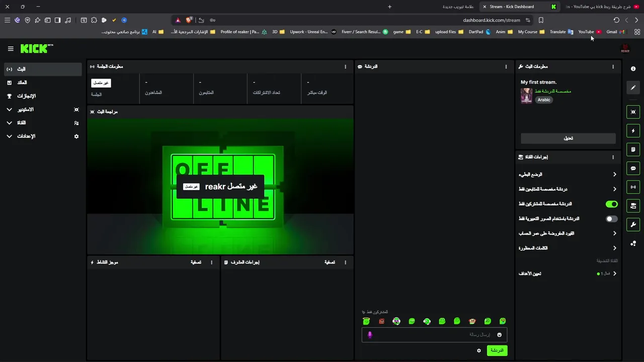
Task: Click the wrench icon in right sidebar
Action: [633, 224]
